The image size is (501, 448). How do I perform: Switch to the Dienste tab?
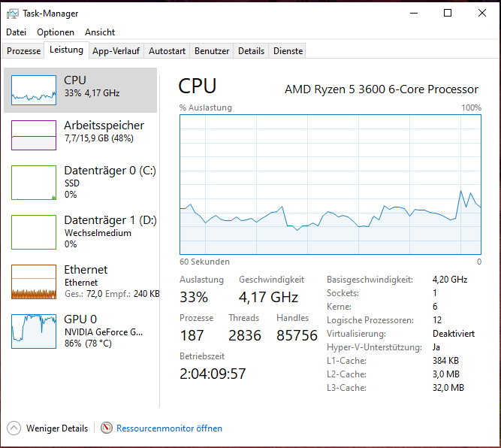[288, 51]
